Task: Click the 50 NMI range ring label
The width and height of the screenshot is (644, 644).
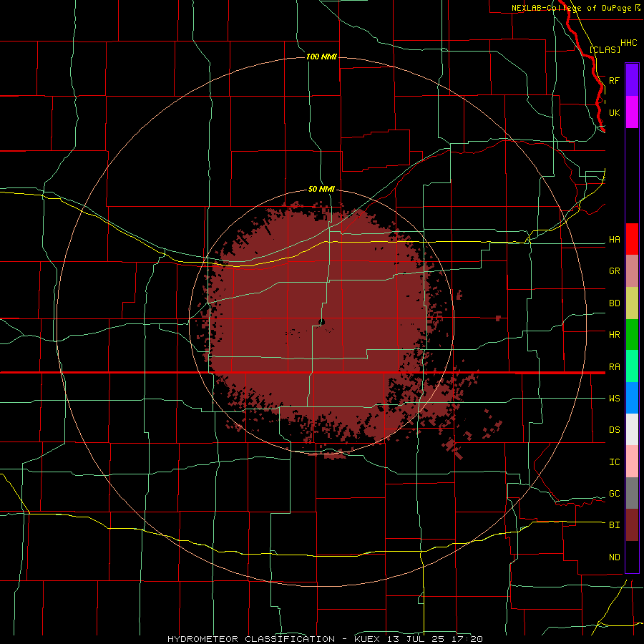Action: pos(321,190)
